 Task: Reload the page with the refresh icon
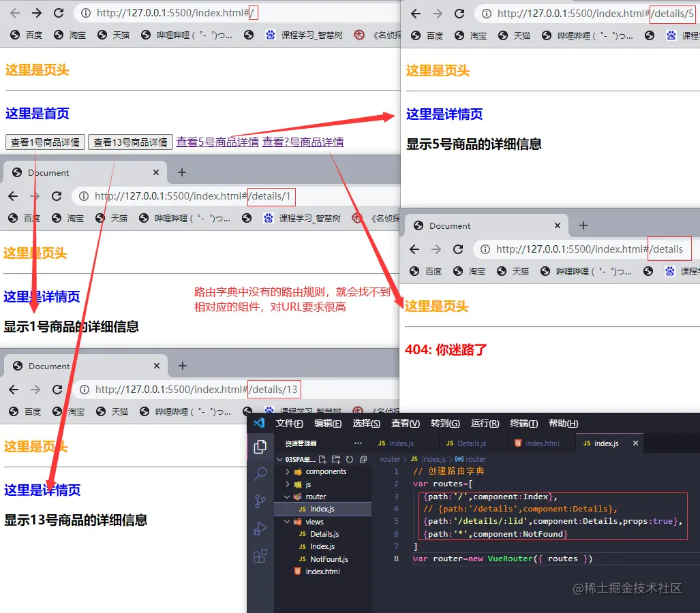(x=58, y=12)
